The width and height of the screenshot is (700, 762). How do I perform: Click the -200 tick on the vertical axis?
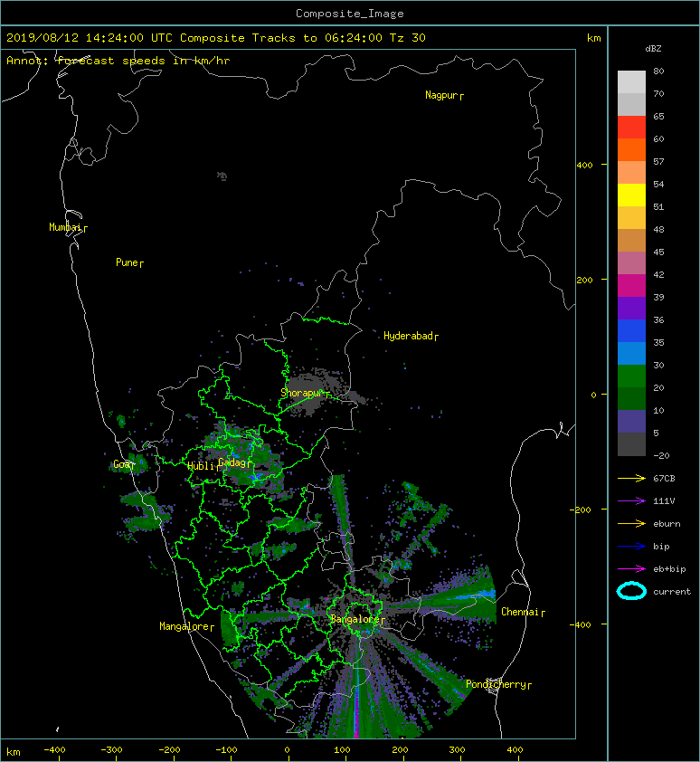[582, 510]
